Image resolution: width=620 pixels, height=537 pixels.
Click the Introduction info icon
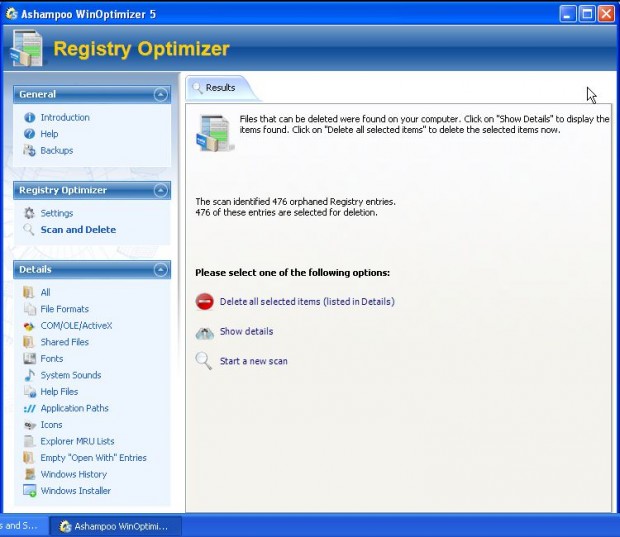point(30,117)
